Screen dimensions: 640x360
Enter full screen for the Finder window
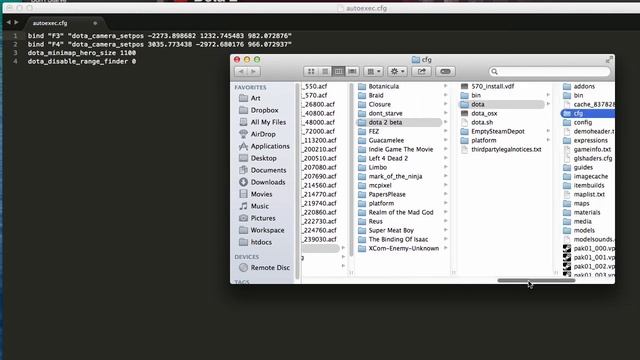click(x=609, y=60)
